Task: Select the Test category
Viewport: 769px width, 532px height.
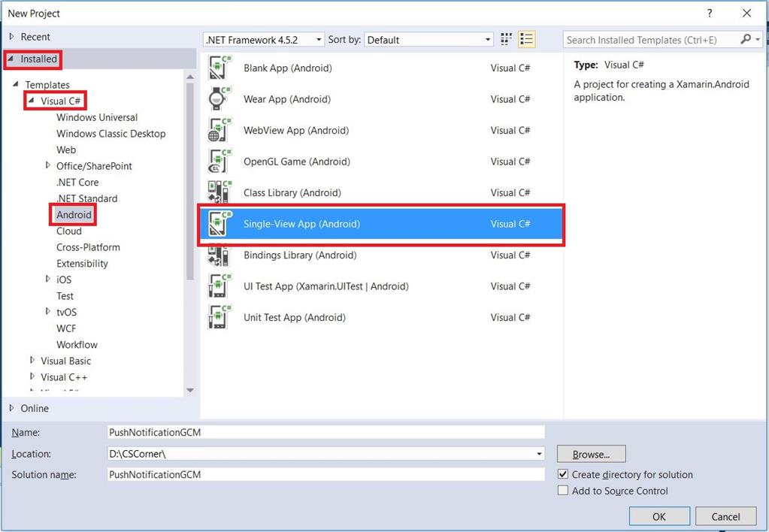Action: 65,295
